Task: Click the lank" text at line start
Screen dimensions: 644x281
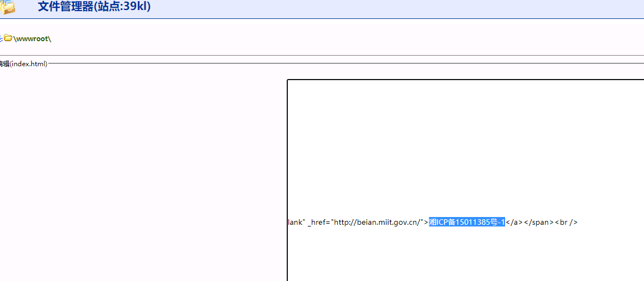Action: [x=296, y=223]
